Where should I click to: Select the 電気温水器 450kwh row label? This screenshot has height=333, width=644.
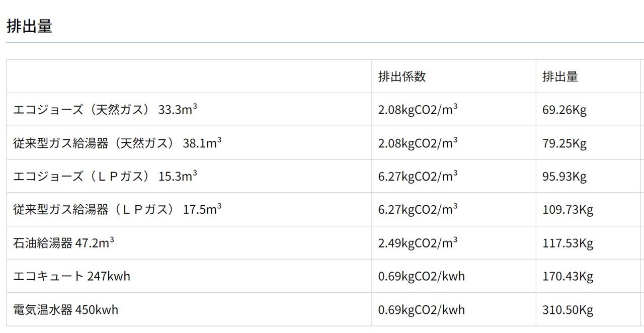point(65,309)
